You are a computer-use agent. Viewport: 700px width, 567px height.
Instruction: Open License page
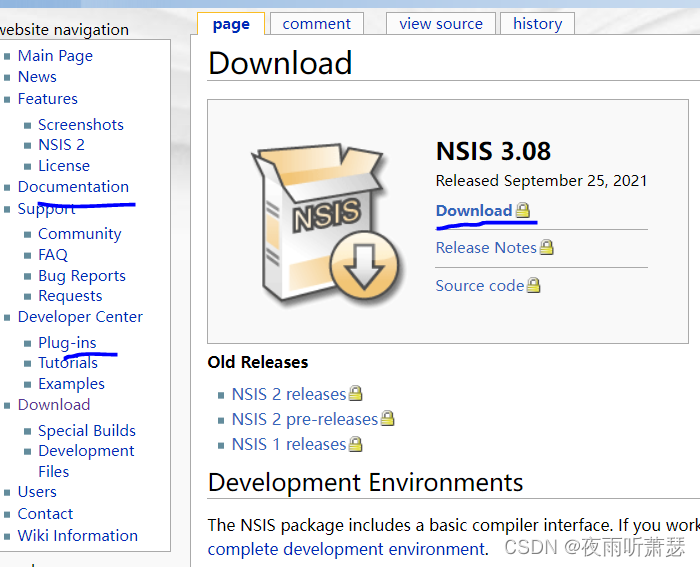[x=64, y=166]
